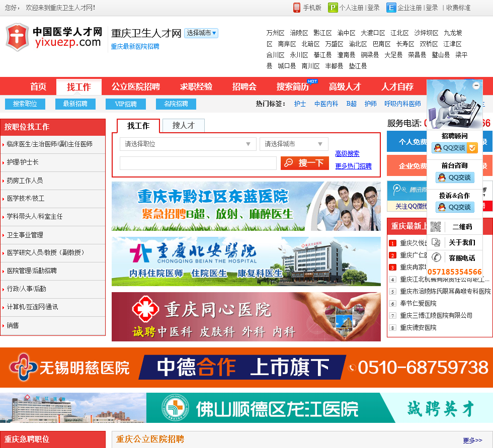Open 更多热门招聘 link
Viewport: 493px width, 448px height.
click(x=353, y=166)
